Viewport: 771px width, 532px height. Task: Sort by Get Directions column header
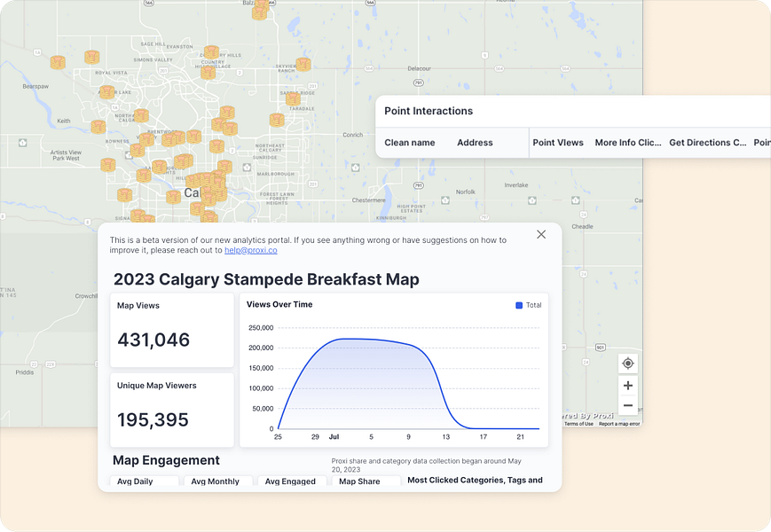(x=708, y=143)
